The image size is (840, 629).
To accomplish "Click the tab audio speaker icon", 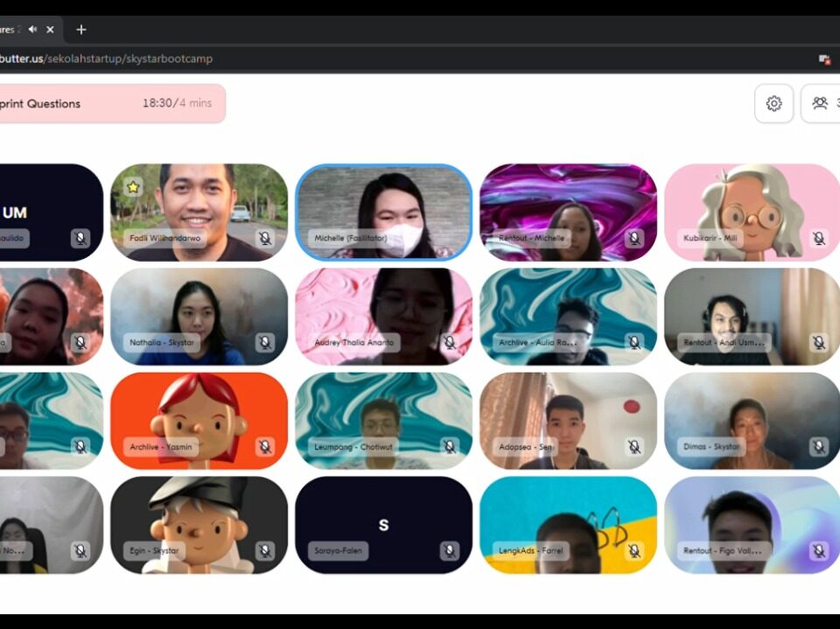I will pos(32,29).
